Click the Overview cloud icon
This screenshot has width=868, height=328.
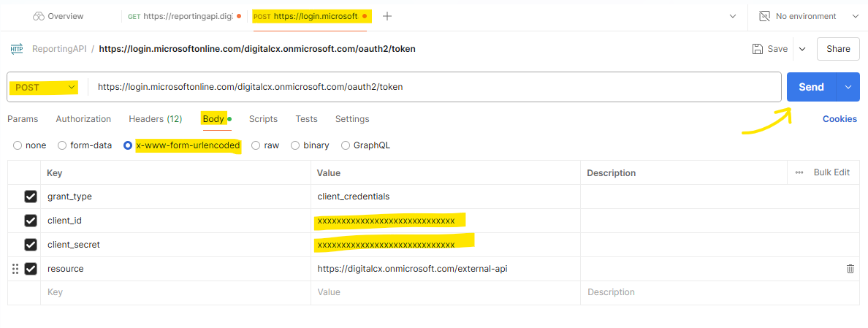(x=39, y=16)
